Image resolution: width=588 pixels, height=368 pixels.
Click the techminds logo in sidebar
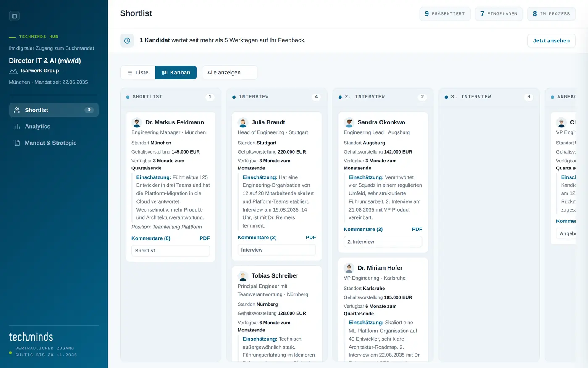31,337
